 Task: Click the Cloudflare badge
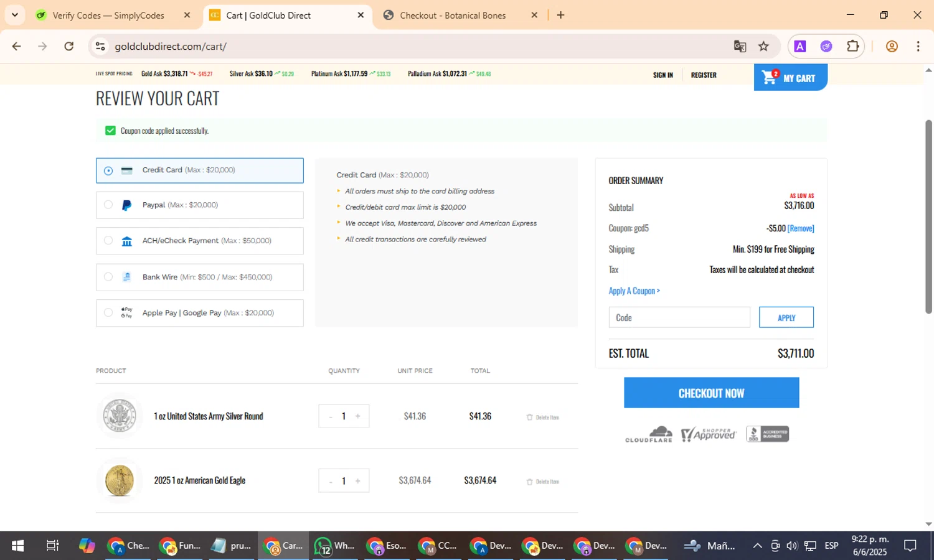tap(649, 434)
